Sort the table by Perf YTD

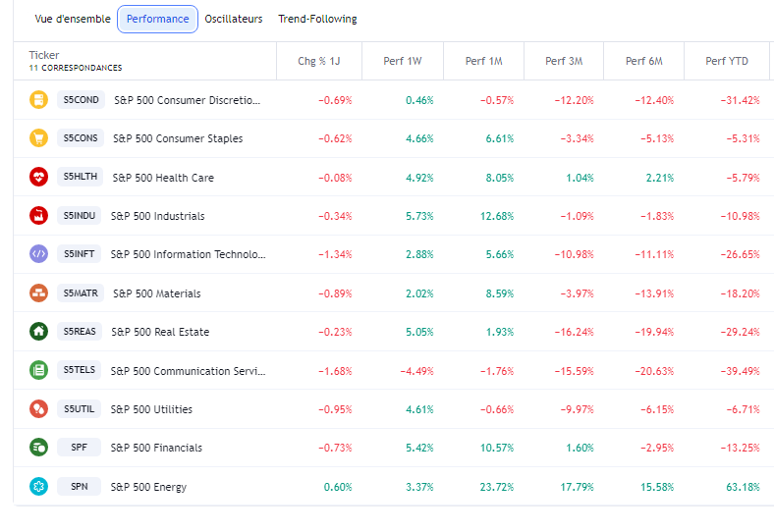pos(727,61)
